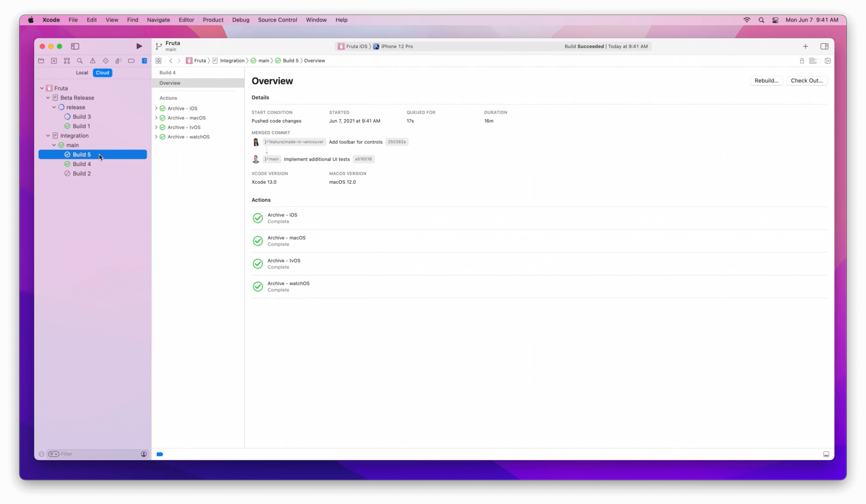Click Integration in the jump bar
The width and height of the screenshot is (866, 504).
coord(229,61)
